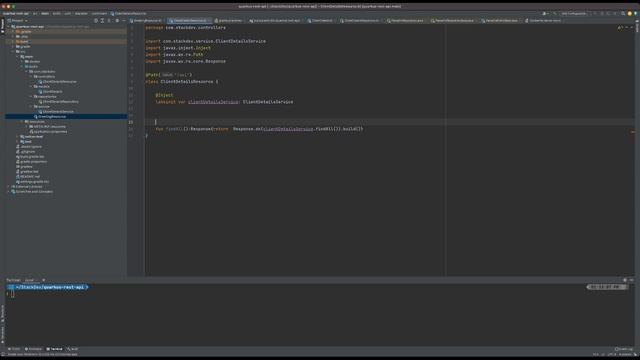Open the TODO tool window
Screen dimensions: 640x360
pyautogui.click(x=14, y=349)
